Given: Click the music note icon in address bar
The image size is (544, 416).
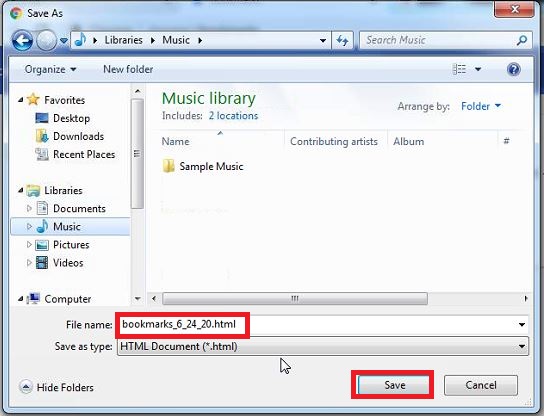Looking at the screenshot, I should pos(80,40).
